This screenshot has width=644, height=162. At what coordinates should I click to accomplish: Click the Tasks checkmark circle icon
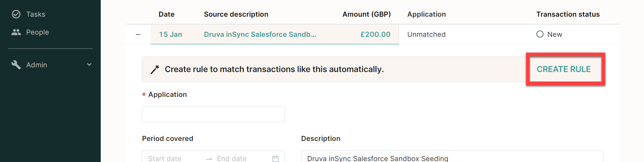point(16,14)
